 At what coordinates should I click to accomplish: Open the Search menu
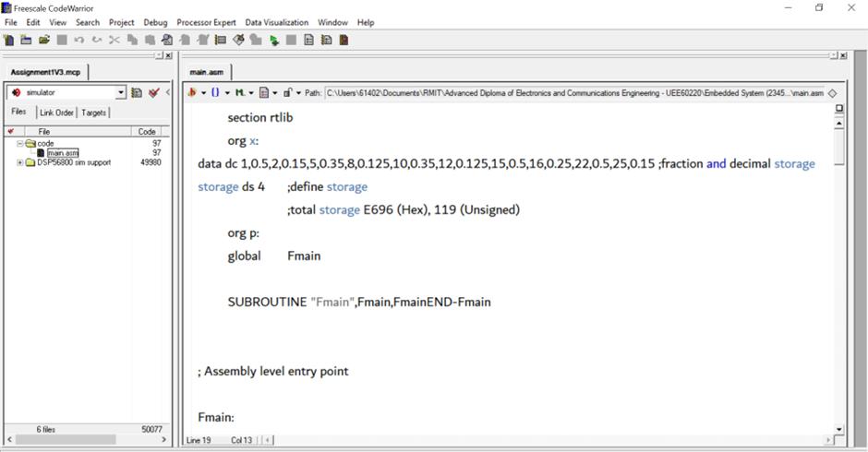(x=88, y=23)
